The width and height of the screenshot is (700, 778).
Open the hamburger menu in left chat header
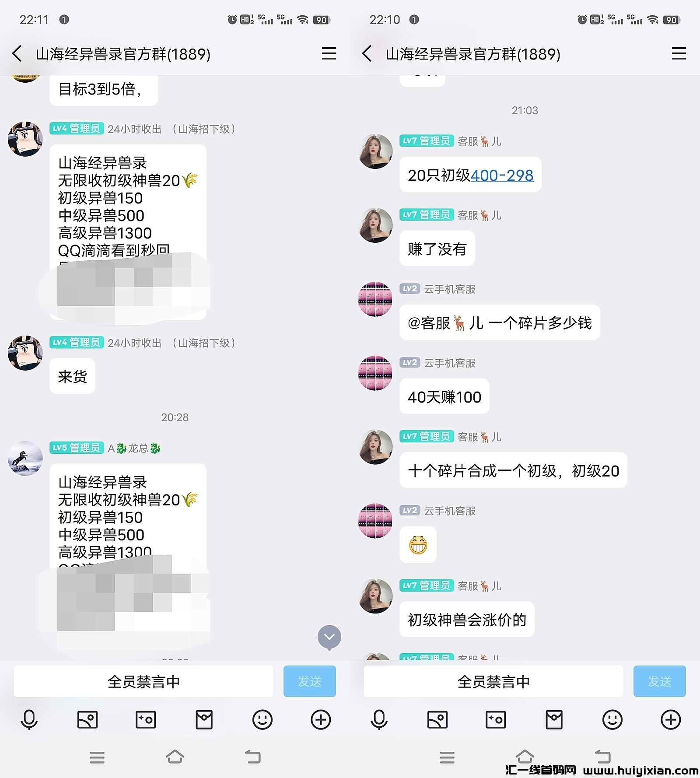pyautogui.click(x=329, y=54)
